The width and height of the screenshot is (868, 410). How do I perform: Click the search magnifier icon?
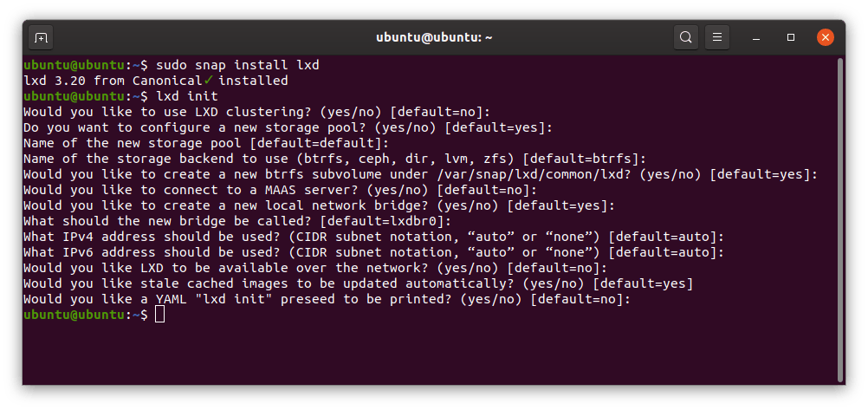pyautogui.click(x=685, y=37)
